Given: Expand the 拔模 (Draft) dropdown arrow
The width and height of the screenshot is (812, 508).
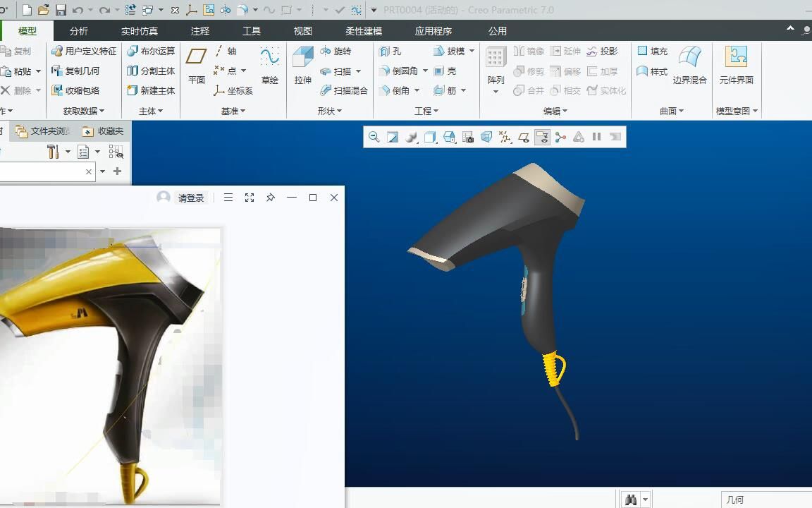Looking at the screenshot, I should coord(473,52).
